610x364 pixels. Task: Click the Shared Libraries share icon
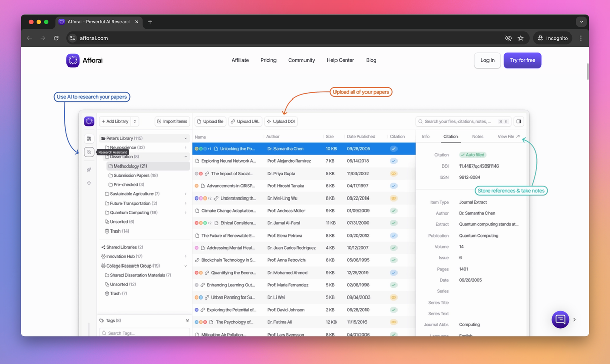tap(103, 247)
